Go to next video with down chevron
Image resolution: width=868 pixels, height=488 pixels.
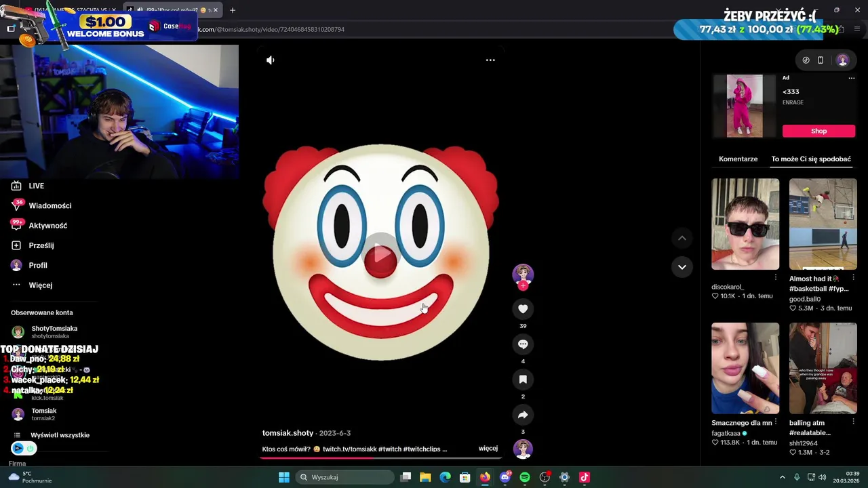pos(682,267)
